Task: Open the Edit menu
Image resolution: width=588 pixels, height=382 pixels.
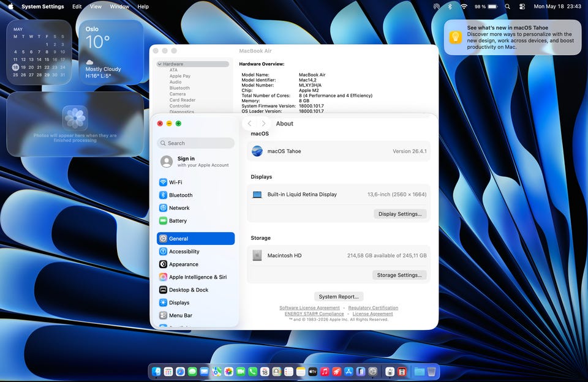Action: [77, 6]
